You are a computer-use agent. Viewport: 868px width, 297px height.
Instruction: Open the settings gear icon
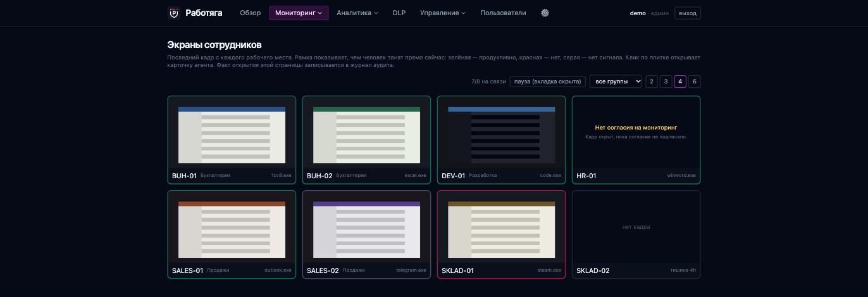[545, 13]
